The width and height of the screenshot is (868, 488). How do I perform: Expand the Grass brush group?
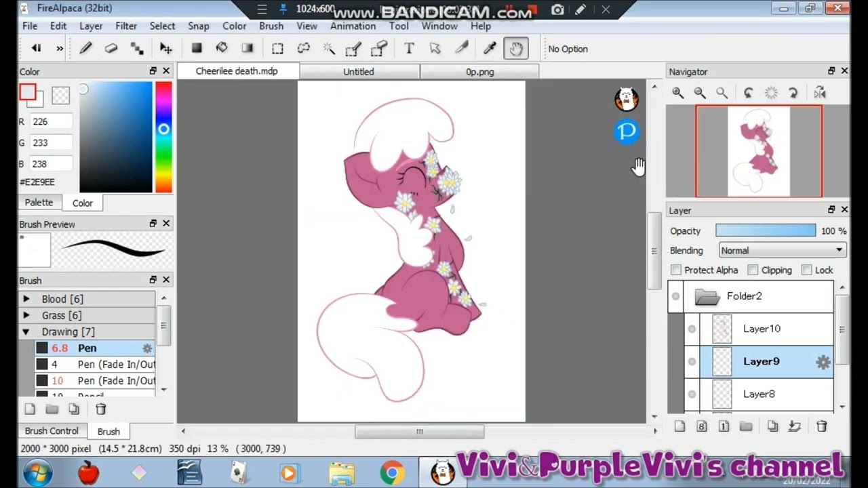coord(26,315)
